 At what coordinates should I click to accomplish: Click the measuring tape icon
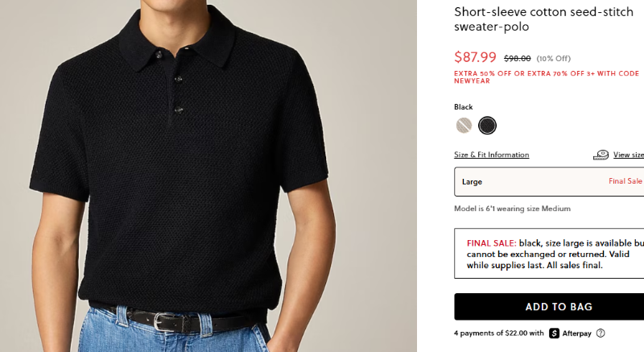coord(601,155)
